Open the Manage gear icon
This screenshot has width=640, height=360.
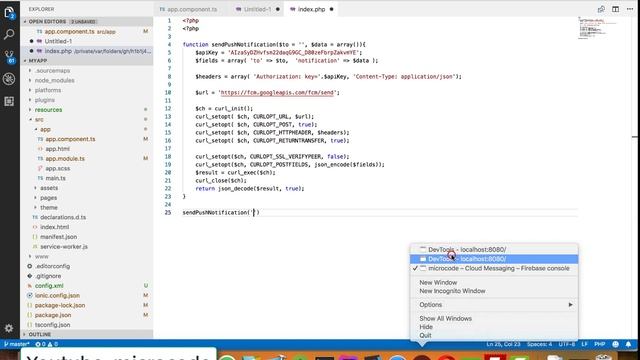(x=9, y=328)
